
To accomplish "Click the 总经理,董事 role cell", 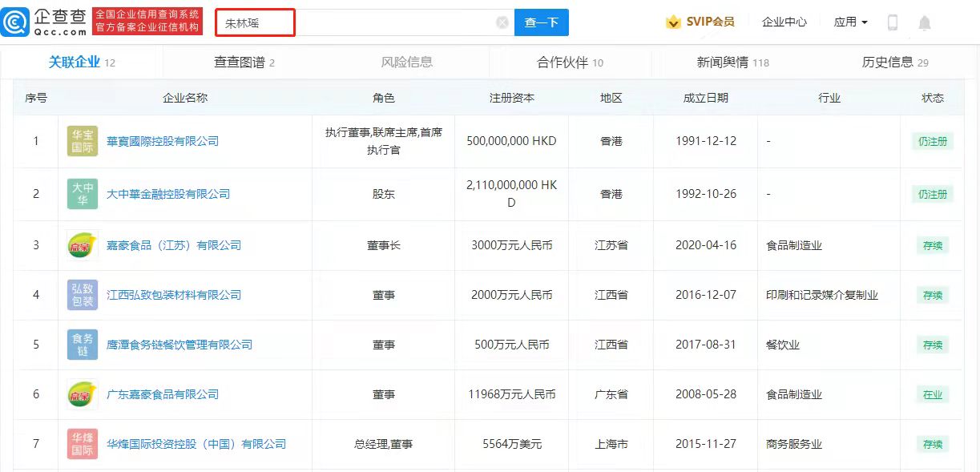I will click(x=384, y=444).
